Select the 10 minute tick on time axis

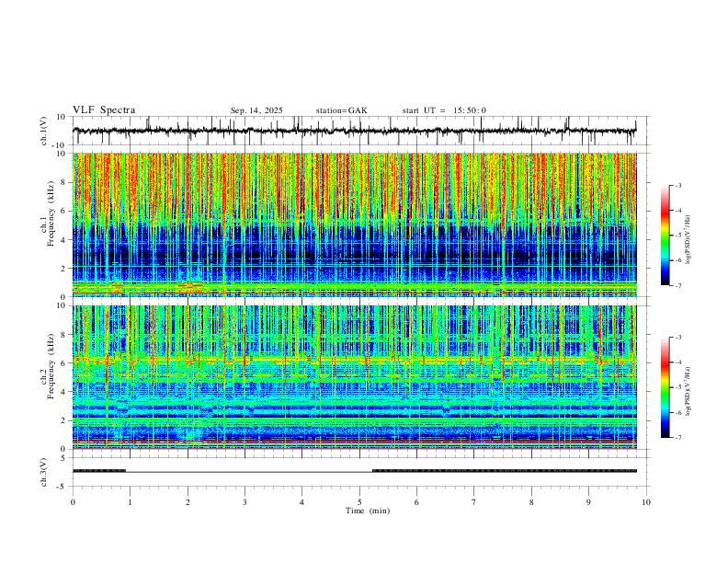646,501
